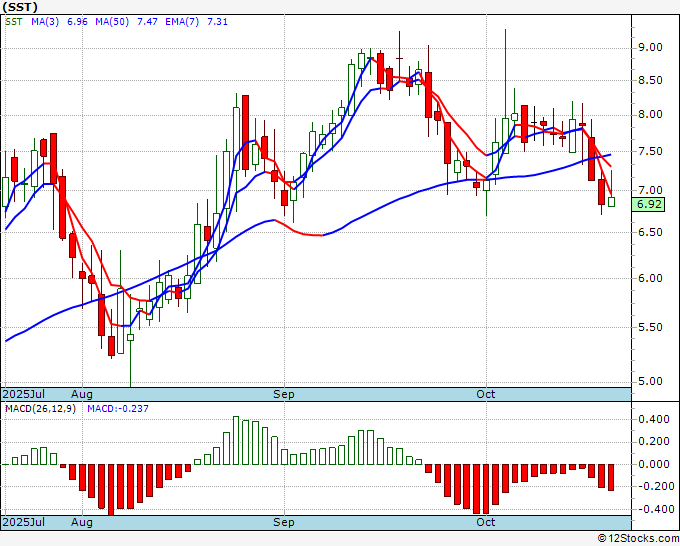Click the 5.00 price axis label
This screenshot has width=680, height=546.
(650, 382)
